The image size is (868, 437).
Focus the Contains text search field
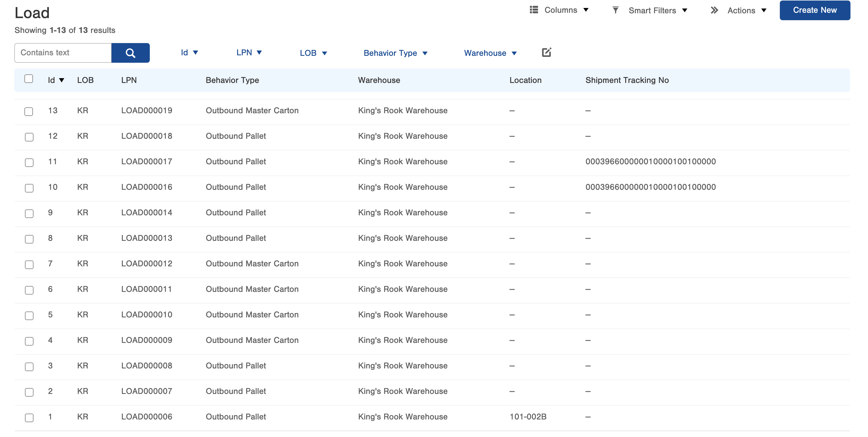point(63,53)
